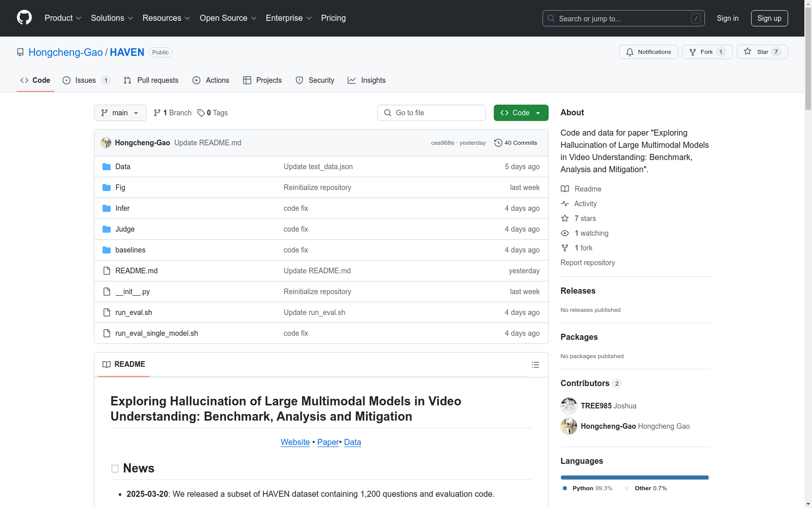The width and height of the screenshot is (812, 508).
Task: Switch to the Pull requests tab
Action: point(151,80)
